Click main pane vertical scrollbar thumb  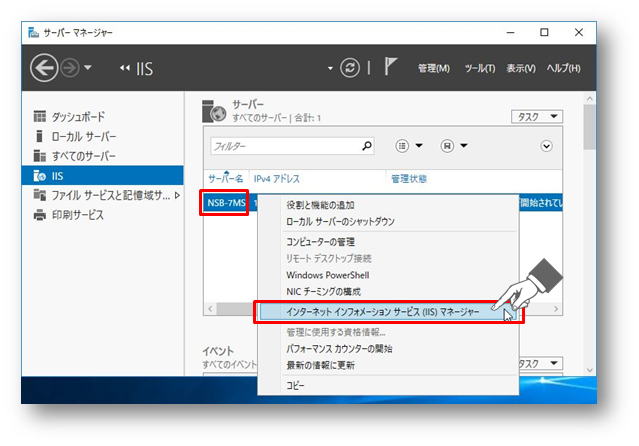click(x=589, y=127)
